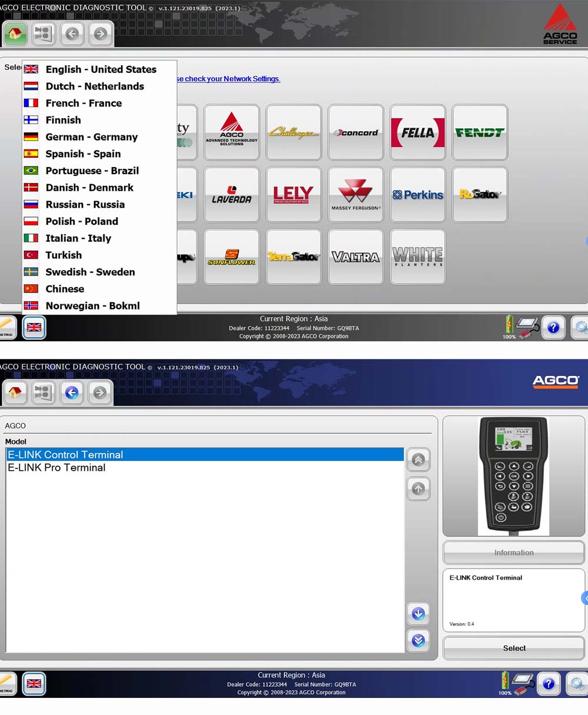This screenshot has width=588, height=715.
Task: Jump to top of model list
Action: [418, 460]
